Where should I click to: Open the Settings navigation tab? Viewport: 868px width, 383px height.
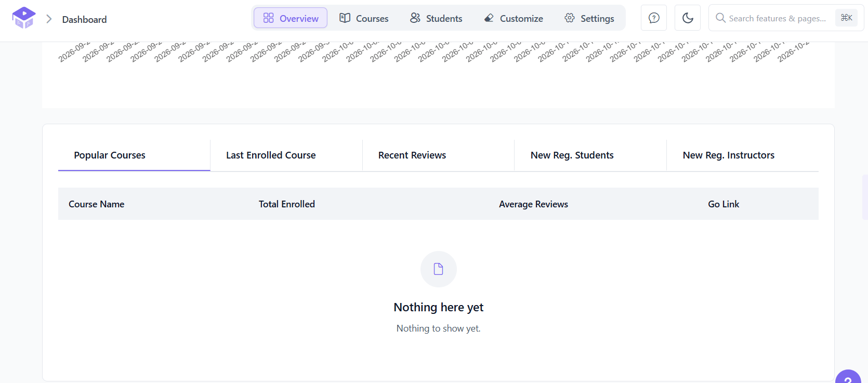point(589,18)
